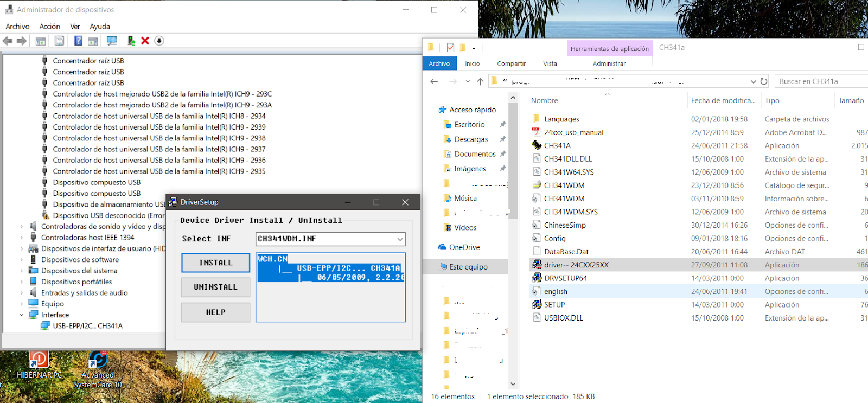Screen dimensions: 868x403
Task: Expand Controladoras host IEEE 1394 node
Action: point(22,238)
